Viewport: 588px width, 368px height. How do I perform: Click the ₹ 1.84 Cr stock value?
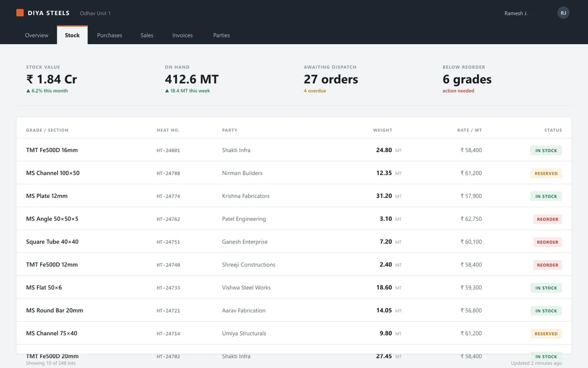click(x=51, y=79)
